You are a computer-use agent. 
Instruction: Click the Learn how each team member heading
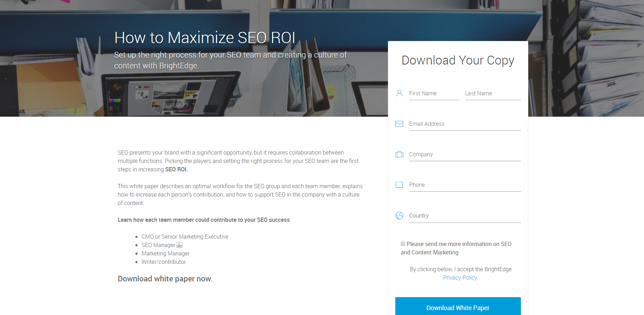pyautogui.click(x=203, y=220)
